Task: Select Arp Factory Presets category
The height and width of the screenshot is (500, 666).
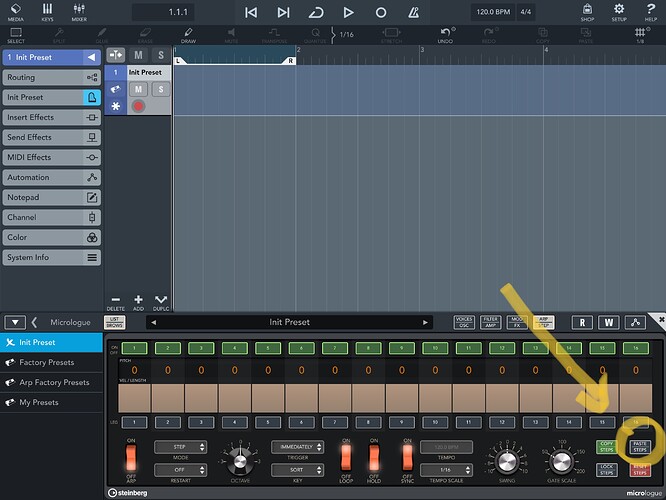Action: pyautogui.click(x=51, y=382)
